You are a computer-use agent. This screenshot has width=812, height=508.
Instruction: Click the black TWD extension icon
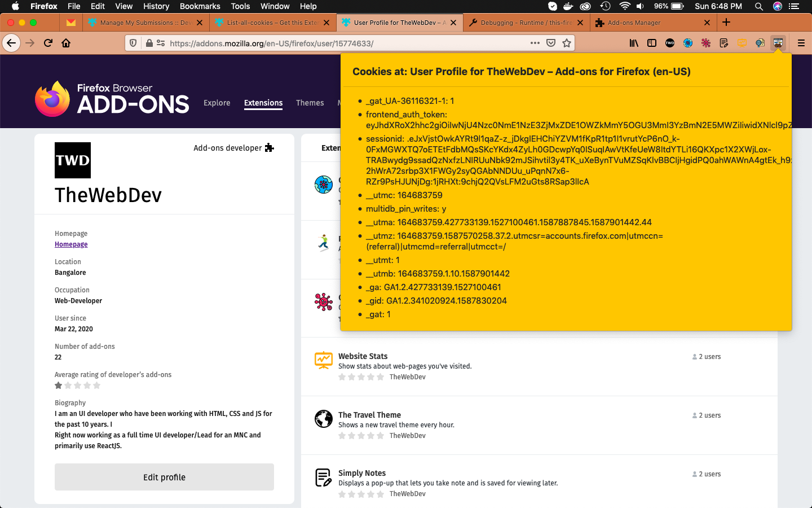(670, 43)
